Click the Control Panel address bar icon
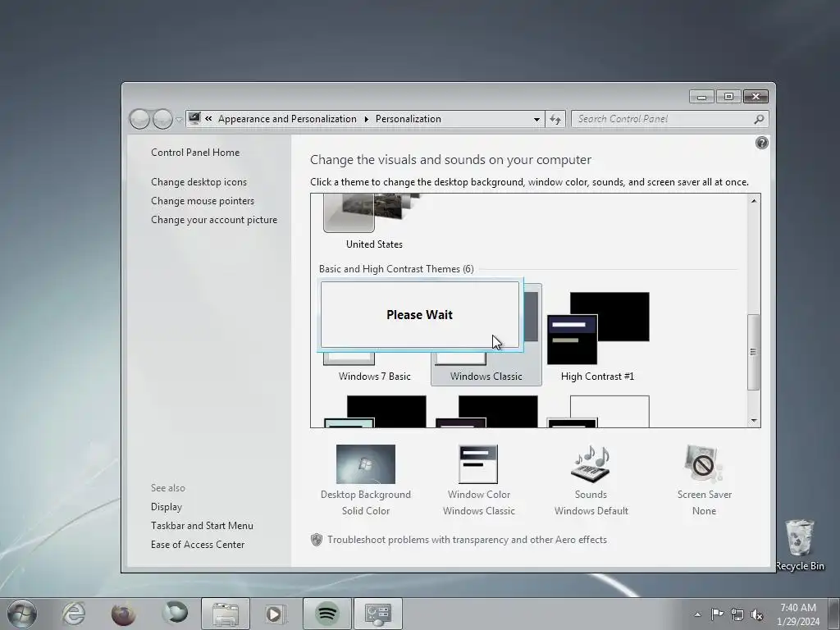This screenshot has width=840, height=630. tap(194, 118)
